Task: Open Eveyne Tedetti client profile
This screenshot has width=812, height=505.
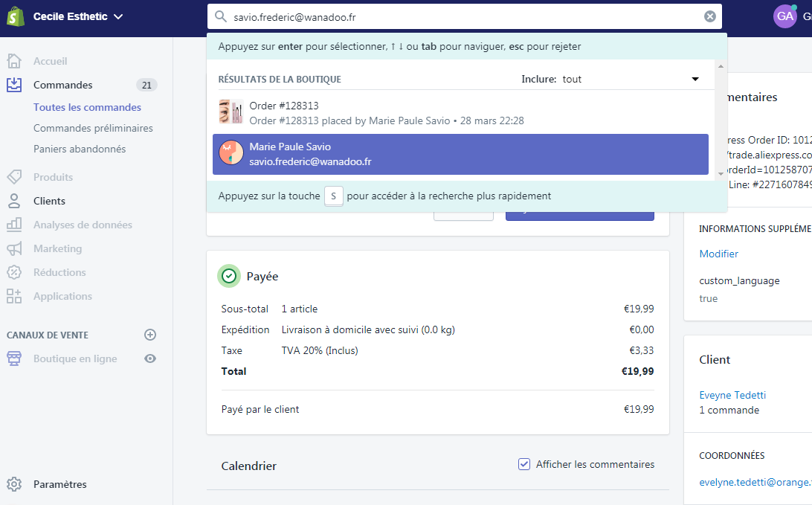Action: (732, 395)
